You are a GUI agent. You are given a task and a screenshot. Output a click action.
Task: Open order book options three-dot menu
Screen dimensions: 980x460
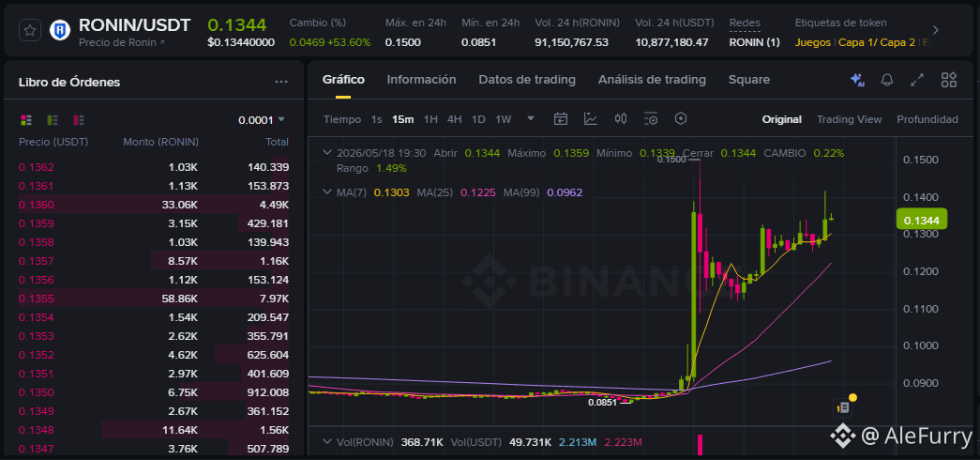[x=281, y=82]
